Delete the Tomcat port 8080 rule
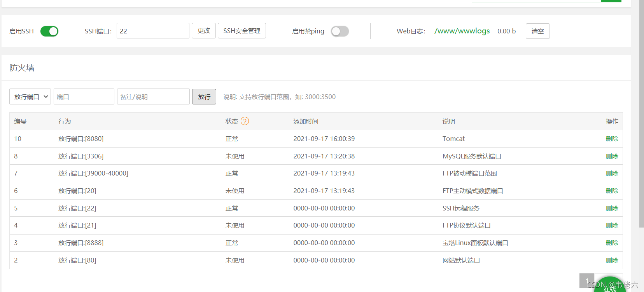 [612, 139]
